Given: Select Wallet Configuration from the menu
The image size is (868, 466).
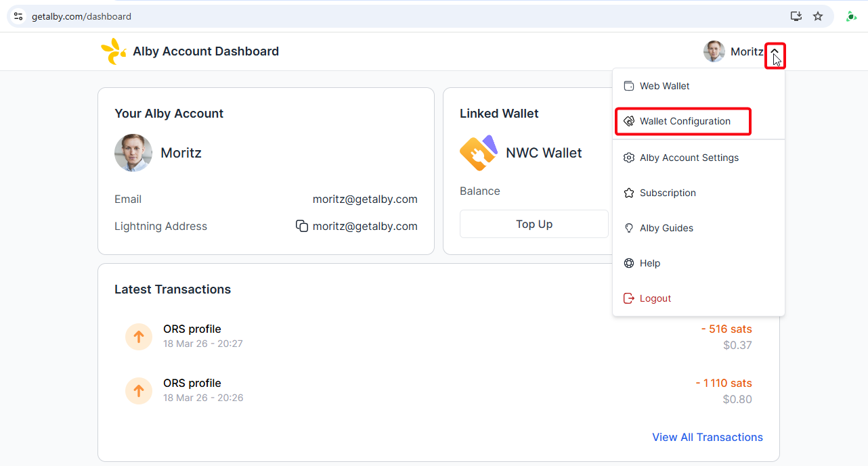Looking at the screenshot, I should click(x=684, y=121).
